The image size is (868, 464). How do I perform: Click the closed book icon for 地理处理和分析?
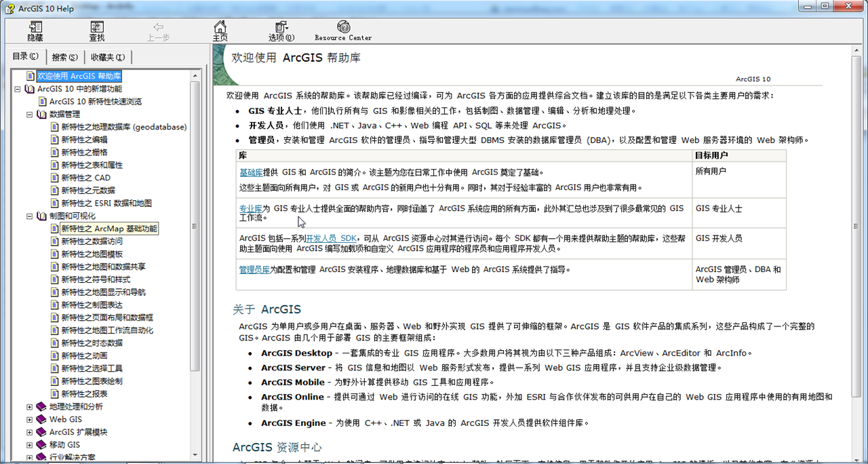point(42,407)
